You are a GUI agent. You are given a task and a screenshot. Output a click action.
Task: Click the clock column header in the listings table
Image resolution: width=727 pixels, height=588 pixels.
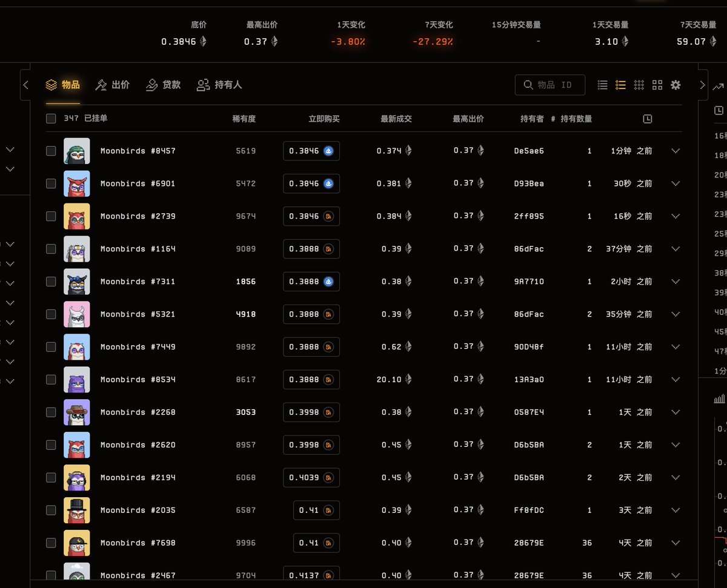647,119
